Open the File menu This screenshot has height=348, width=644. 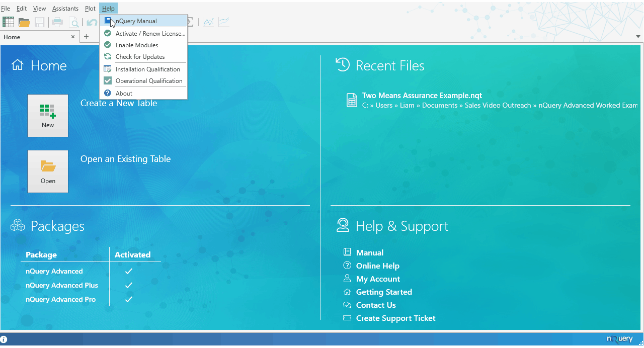[6, 9]
